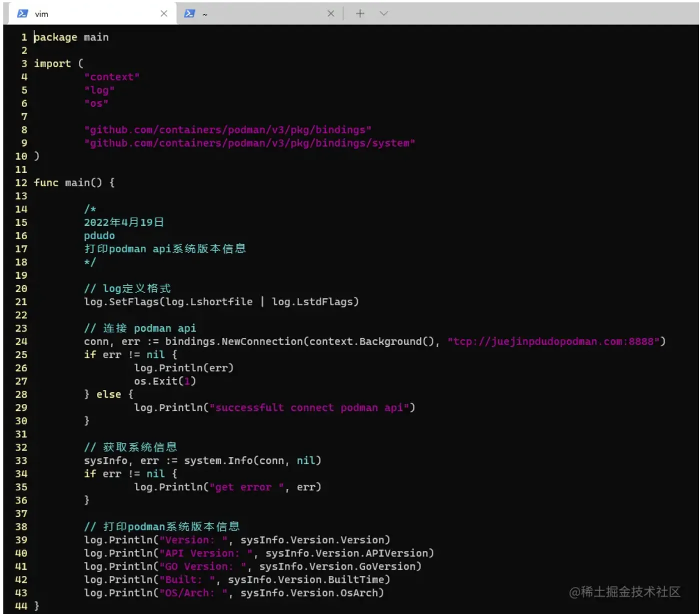Click the PowerShell icon on vim tab
This screenshot has height=614, width=700.
point(22,14)
